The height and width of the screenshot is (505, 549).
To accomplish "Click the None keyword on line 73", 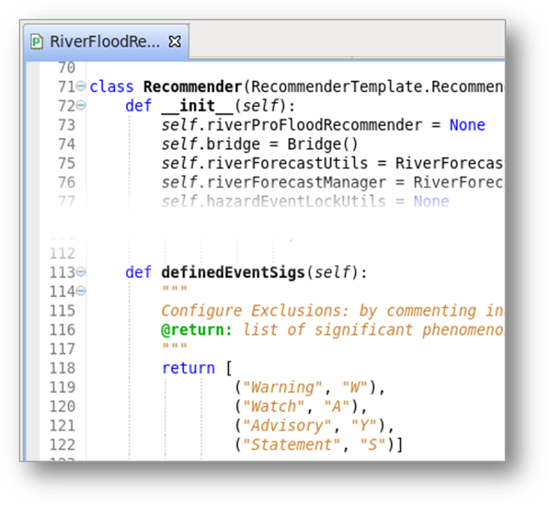I will point(467,125).
